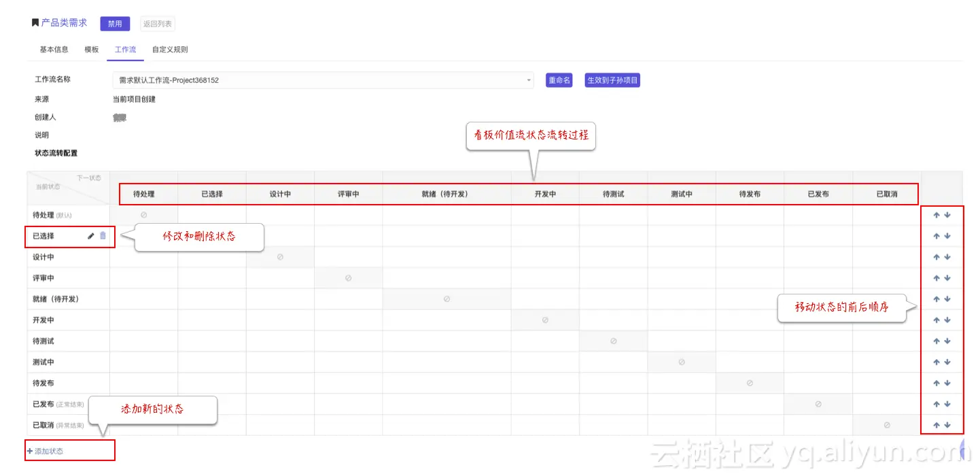Select 评审中 row label
This screenshot has width=980, height=476.
(43, 278)
